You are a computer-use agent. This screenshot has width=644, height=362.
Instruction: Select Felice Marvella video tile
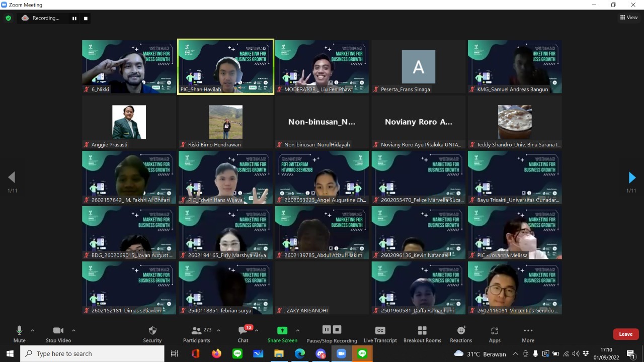[419, 177]
